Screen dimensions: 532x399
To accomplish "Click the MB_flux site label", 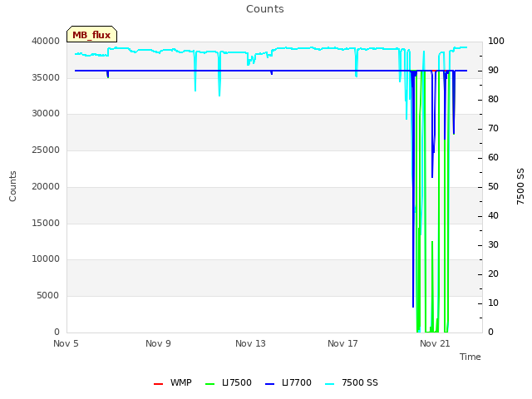I will [x=91, y=34].
